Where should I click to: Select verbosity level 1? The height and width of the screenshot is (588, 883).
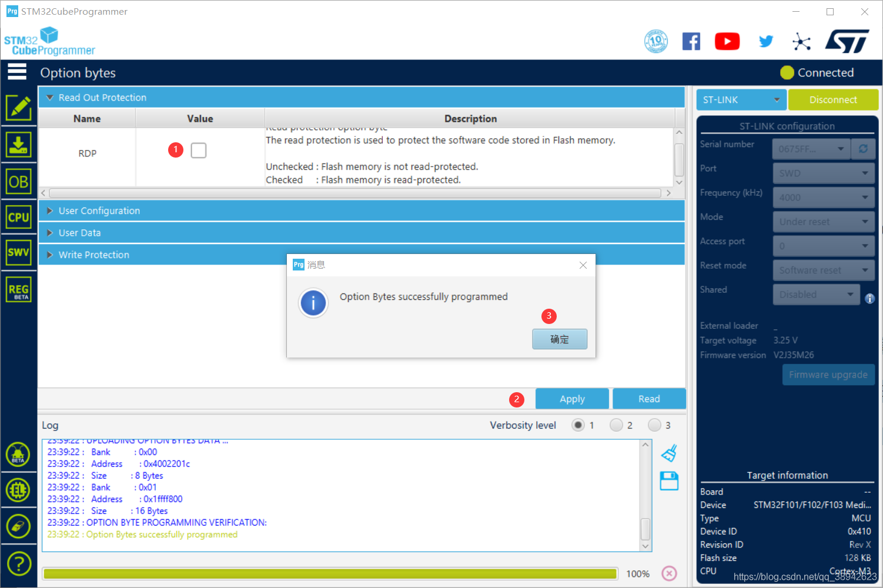[578, 425]
